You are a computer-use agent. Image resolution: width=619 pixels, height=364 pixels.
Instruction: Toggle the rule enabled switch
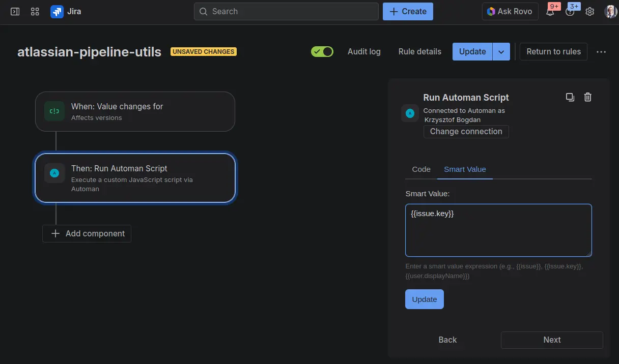(322, 51)
